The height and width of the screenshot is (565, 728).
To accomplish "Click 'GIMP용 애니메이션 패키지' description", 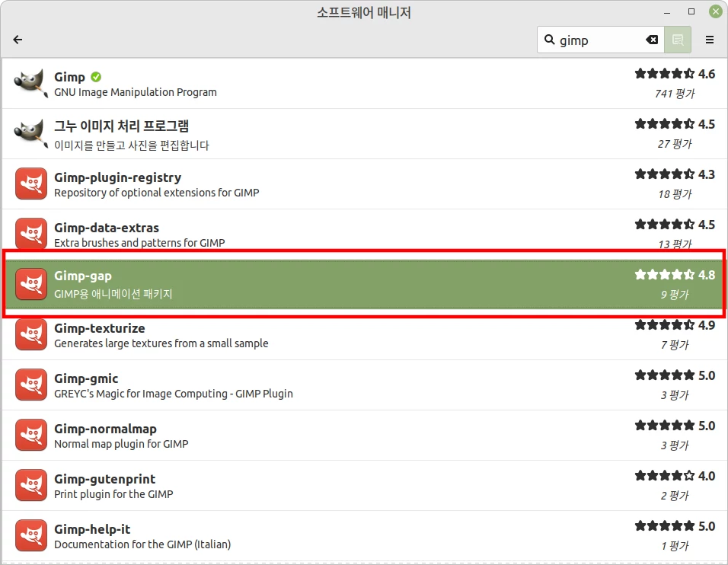I will (113, 294).
